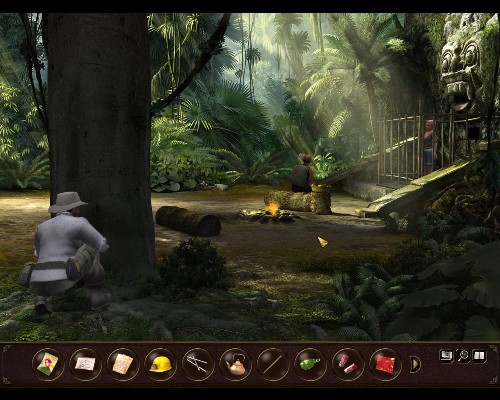
Task: Pick the white note paper from inventory
Action: click(85, 364)
